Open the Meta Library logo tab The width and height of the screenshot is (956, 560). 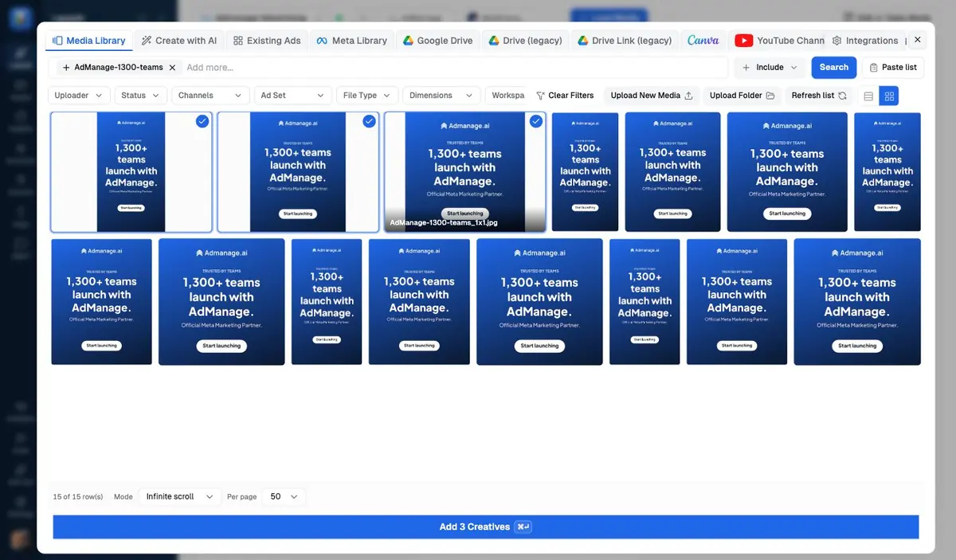point(351,41)
